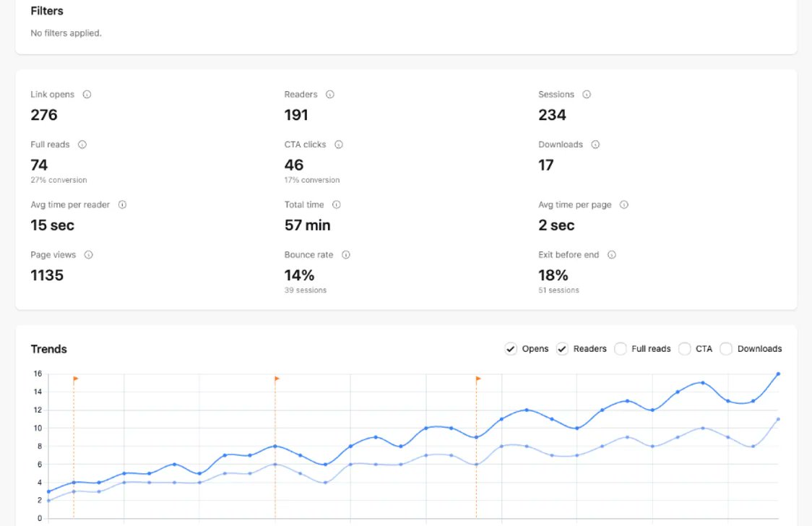
Task: Click the info icon beside Sessions
Action: tap(587, 94)
